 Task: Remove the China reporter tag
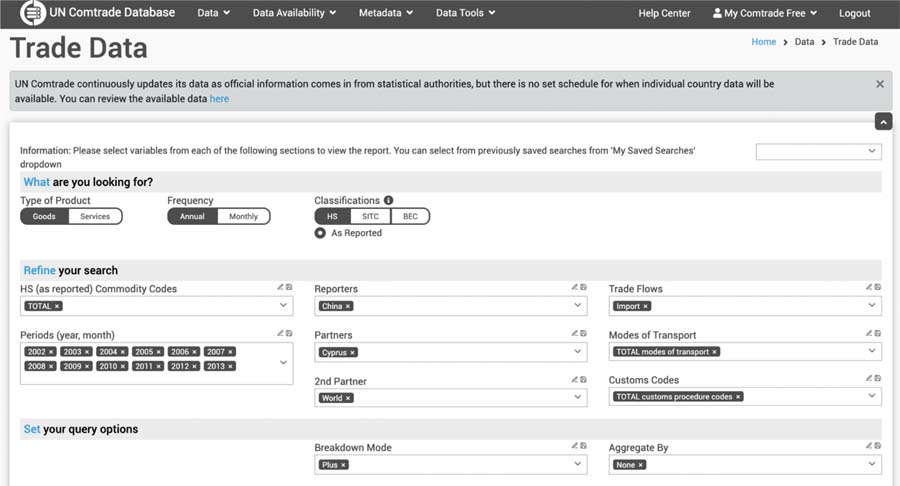348,306
